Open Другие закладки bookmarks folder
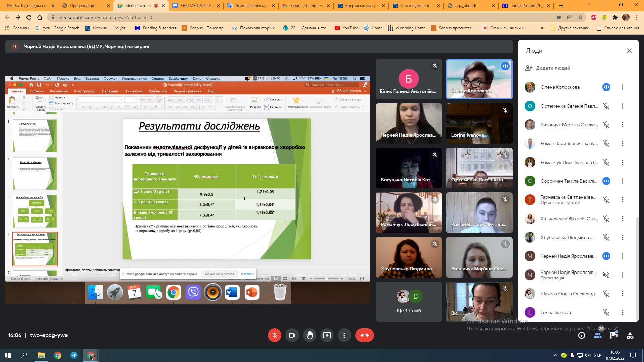 pyautogui.click(x=570, y=28)
